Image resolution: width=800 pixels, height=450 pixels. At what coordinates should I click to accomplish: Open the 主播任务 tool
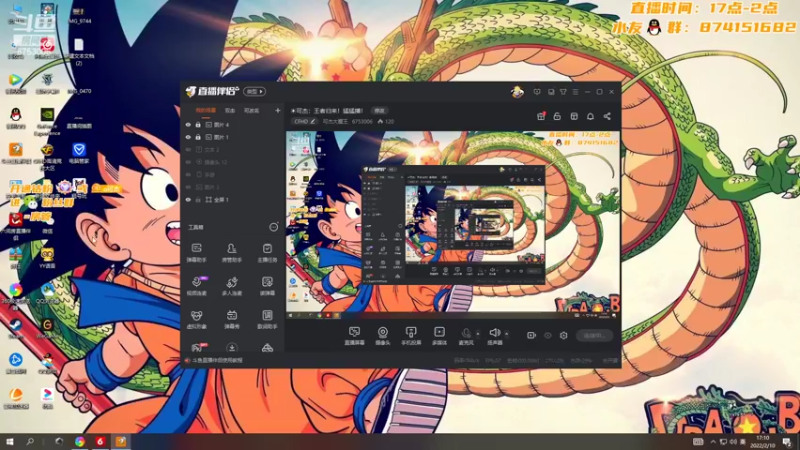[267, 253]
